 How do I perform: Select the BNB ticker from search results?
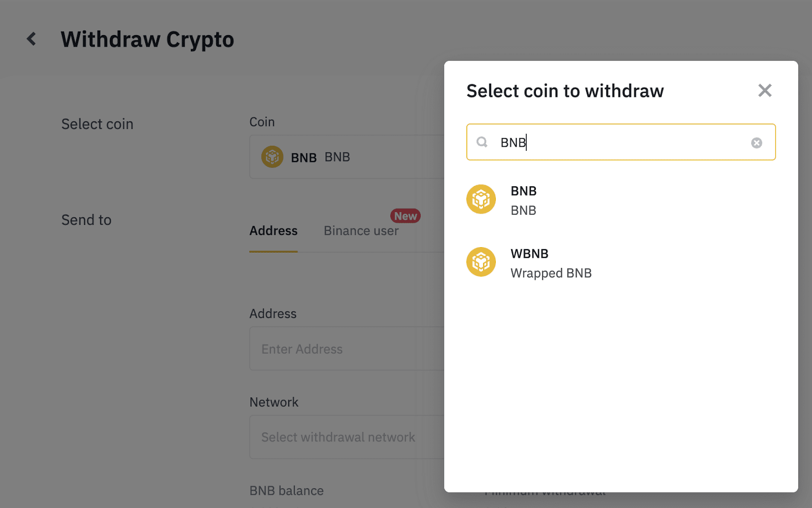pyautogui.click(x=523, y=191)
